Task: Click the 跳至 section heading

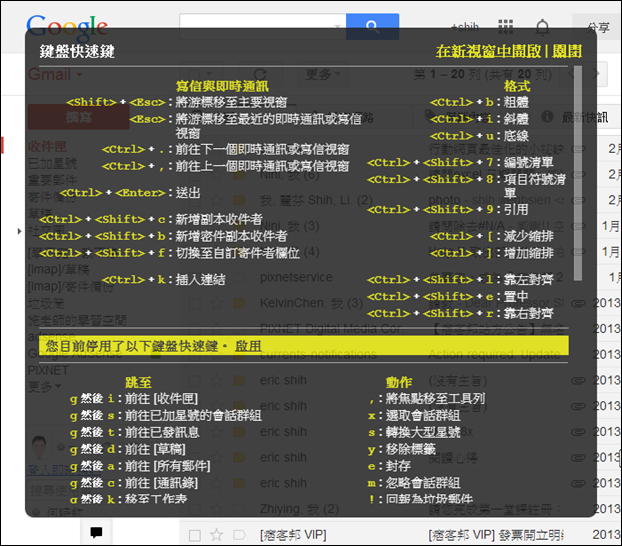Action: coord(138,383)
